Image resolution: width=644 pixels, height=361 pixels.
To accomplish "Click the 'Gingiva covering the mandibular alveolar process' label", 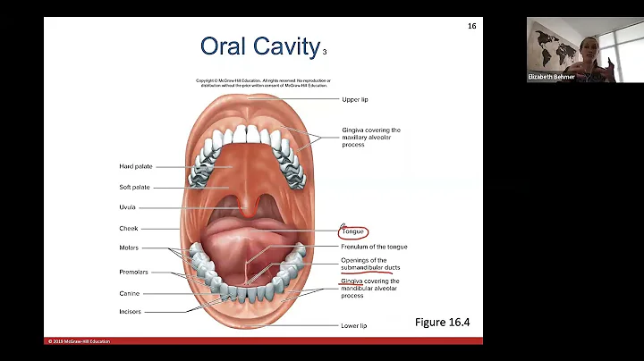I will coord(370,288).
